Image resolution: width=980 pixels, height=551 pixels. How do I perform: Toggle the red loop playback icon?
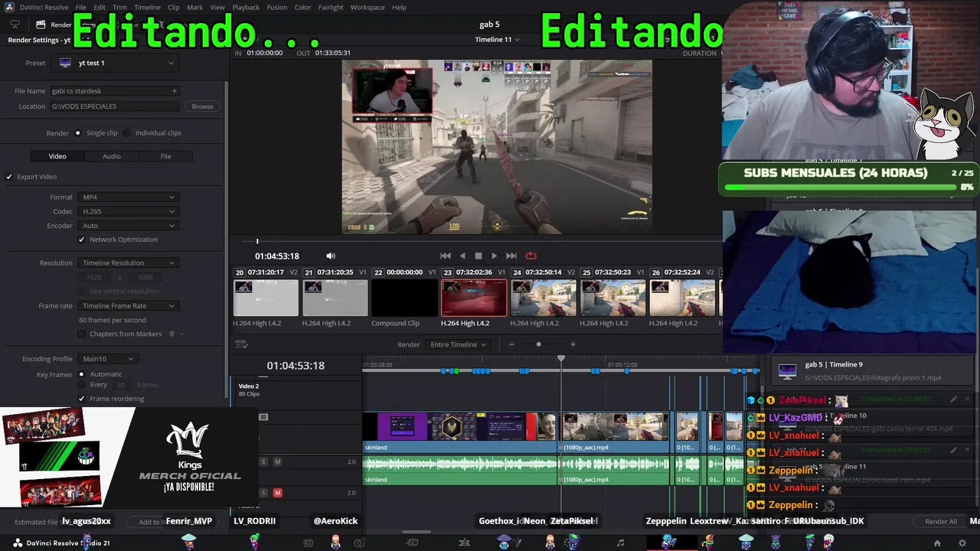[531, 256]
